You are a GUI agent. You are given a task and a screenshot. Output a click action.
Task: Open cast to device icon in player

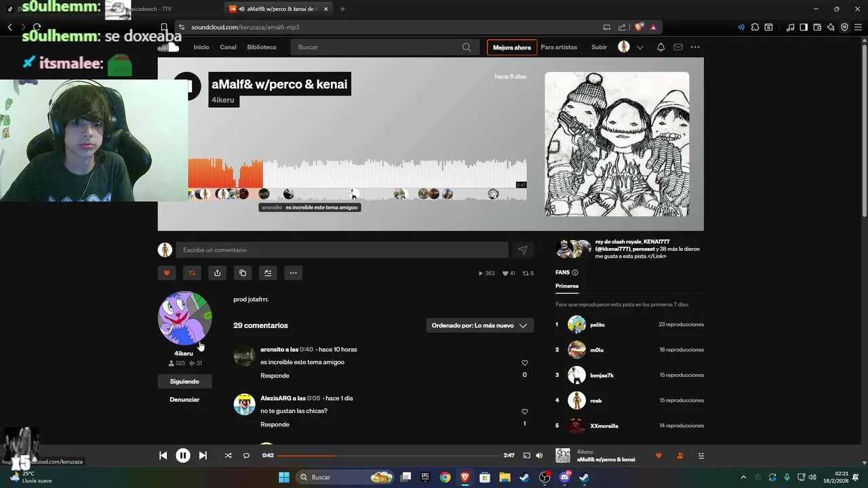[x=526, y=455]
